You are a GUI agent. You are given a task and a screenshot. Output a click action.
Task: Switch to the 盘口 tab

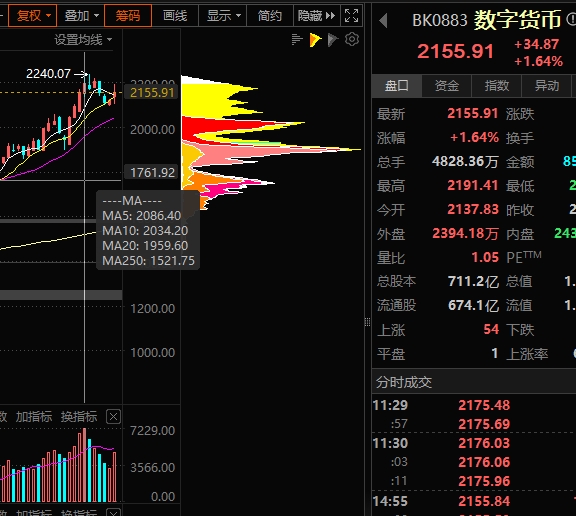point(396,86)
